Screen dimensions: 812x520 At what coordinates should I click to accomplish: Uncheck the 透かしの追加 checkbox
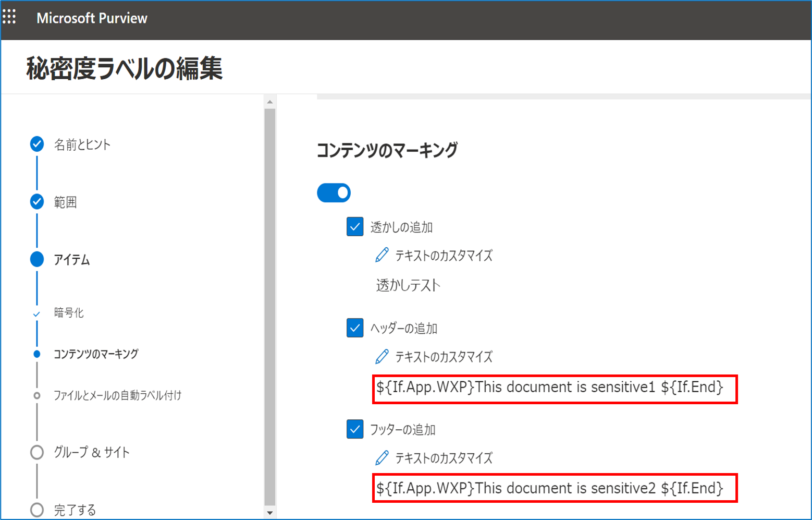pyautogui.click(x=355, y=227)
